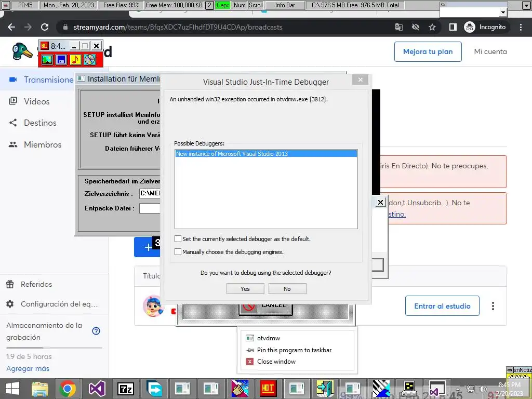Open the dropdown arrow in the top-right info bar widget

[503, 12]
